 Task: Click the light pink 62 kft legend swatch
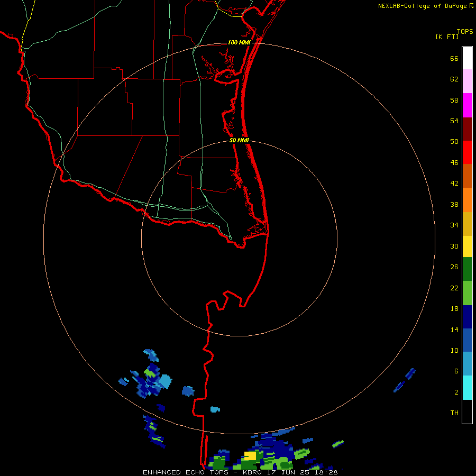[x=467, y=81]
